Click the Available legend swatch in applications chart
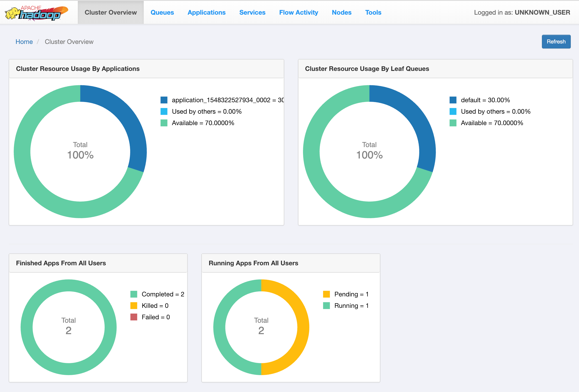579x392 pixels. 164,123
